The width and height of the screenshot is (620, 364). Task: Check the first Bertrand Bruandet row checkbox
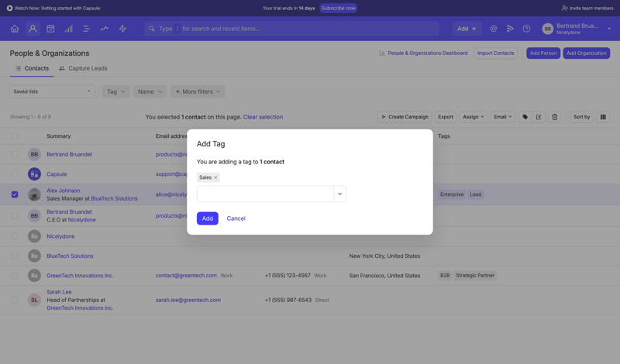click(15, 154)
